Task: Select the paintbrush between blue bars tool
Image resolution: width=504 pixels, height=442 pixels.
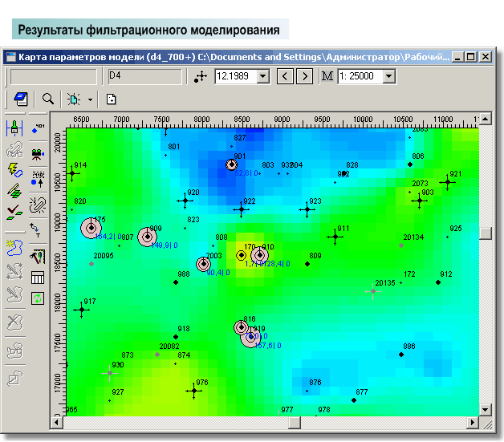Action: click(x=14, y=128)
